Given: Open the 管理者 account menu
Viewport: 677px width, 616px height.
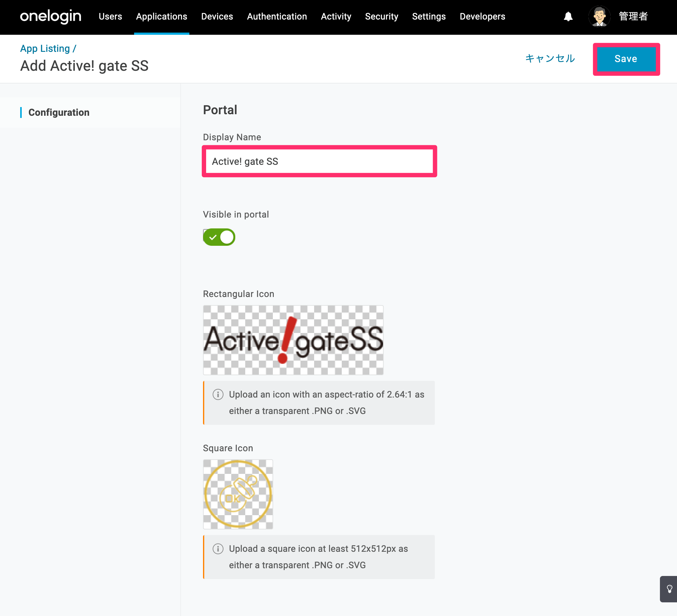Looking at the screenshot, I should point(633,16).
